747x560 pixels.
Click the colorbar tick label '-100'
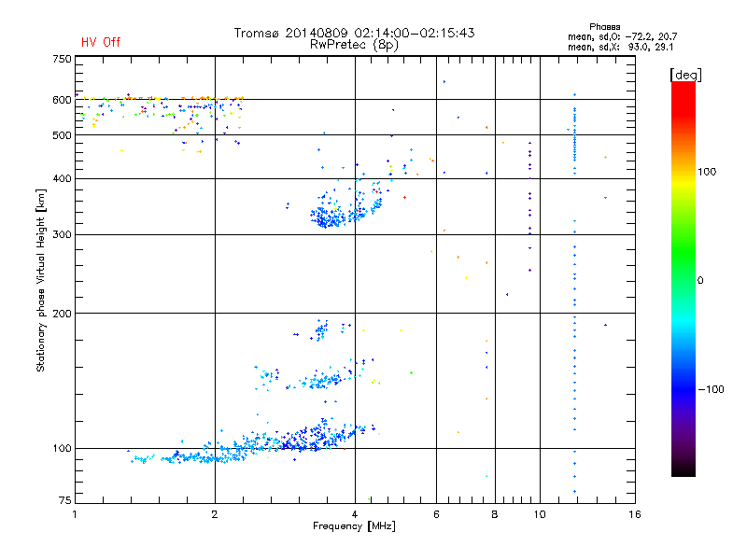[x=711, y=389]
